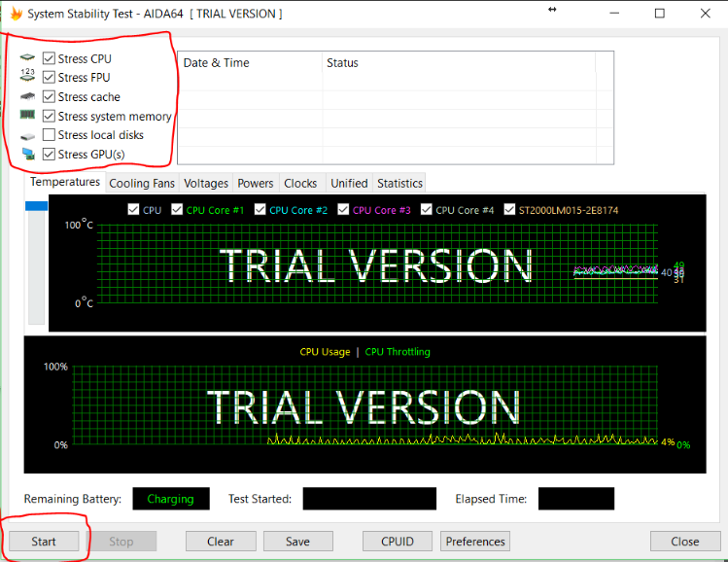Toggle CPU Core #3 graph checkbox
The height and width of the screenshot is (562, 728).
(x=343, y=209)
